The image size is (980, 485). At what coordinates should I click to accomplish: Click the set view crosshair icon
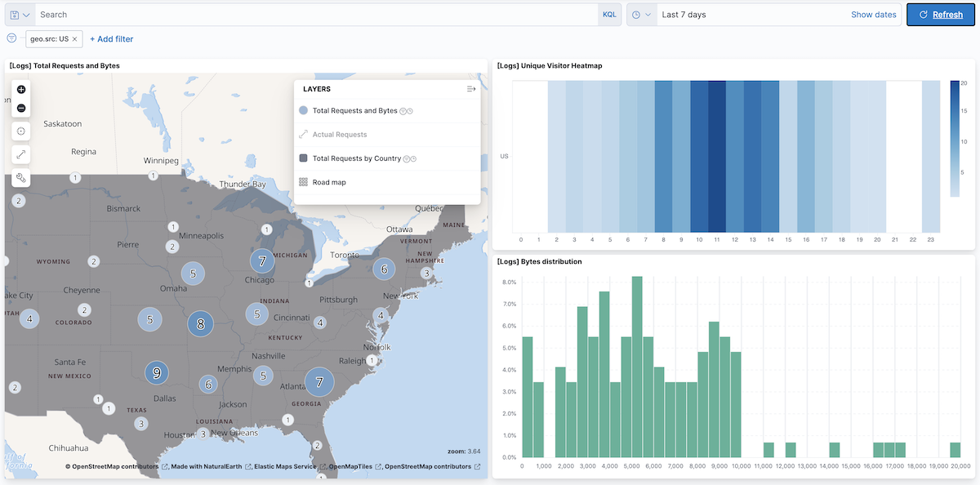pos(20,131)
